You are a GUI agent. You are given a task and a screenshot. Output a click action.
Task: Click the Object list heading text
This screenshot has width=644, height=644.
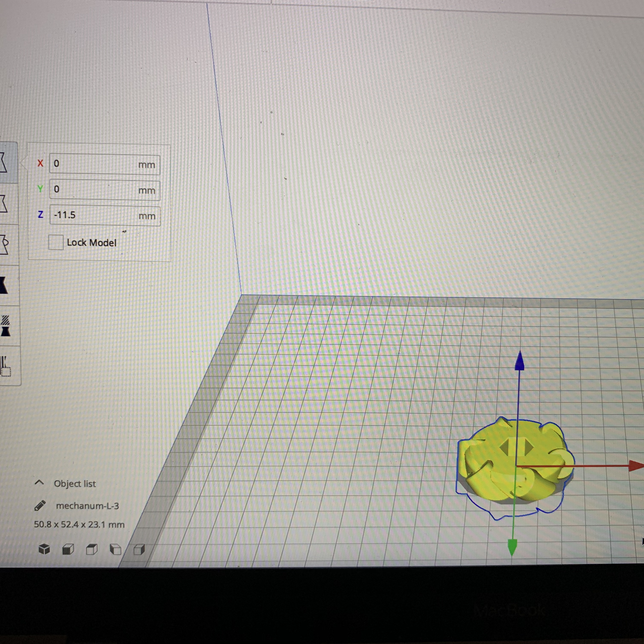tap(75, 484)
